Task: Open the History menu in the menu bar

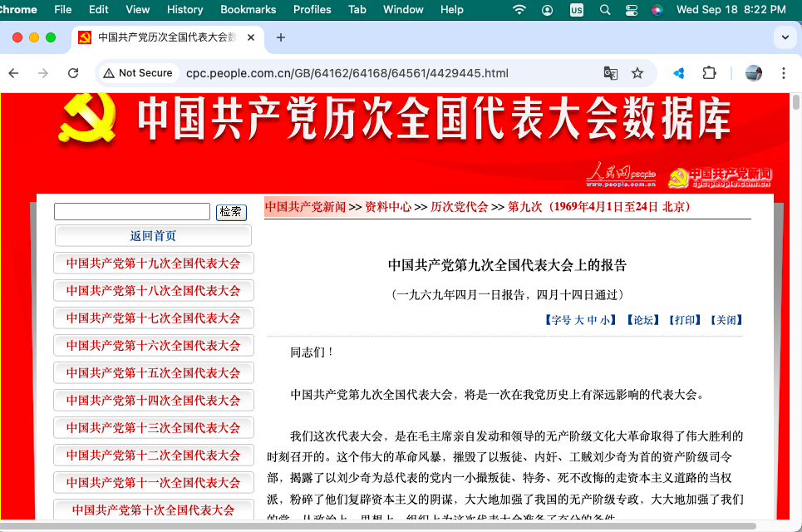Action: (x=185, y=10)
